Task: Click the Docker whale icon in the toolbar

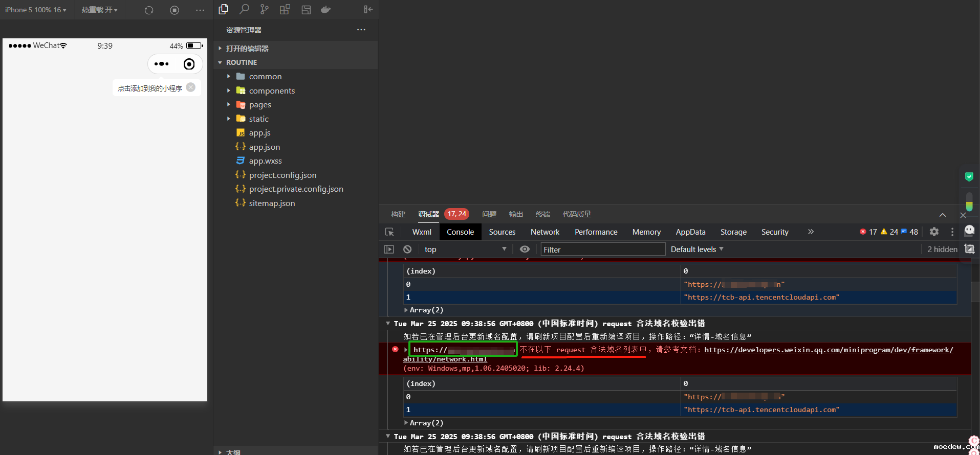Action: 325,9
